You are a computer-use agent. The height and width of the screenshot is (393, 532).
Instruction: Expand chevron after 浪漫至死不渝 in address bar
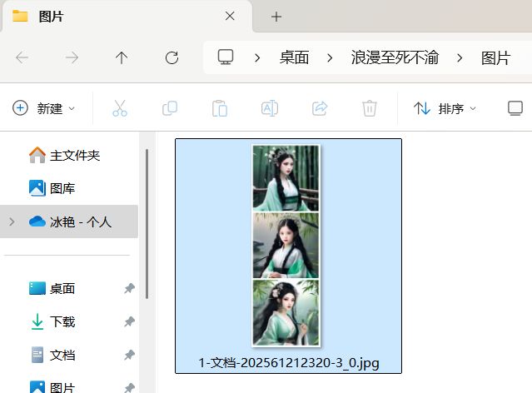tap(460, 58)
